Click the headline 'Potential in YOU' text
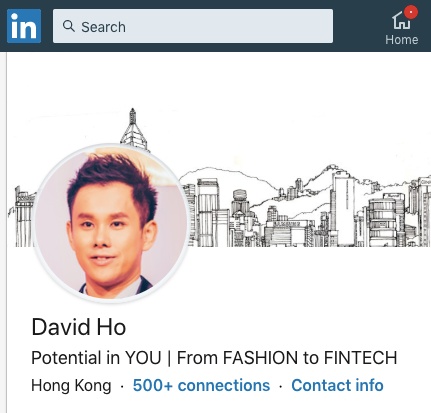The width and height of the screenshot is (431, 413). coord(96,358)
